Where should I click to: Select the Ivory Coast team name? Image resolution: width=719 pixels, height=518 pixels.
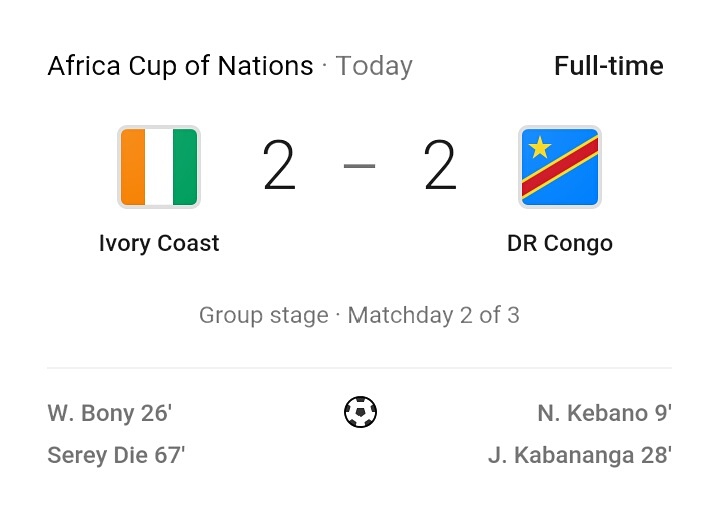159,243
